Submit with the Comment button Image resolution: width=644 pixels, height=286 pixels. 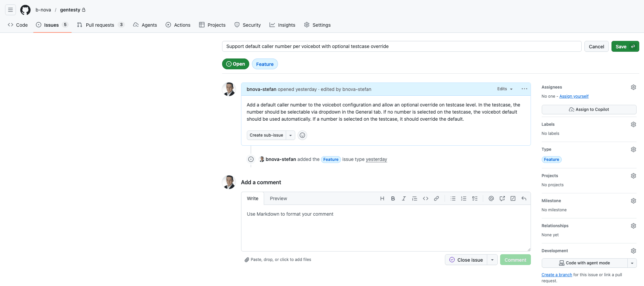pos(515,260)
